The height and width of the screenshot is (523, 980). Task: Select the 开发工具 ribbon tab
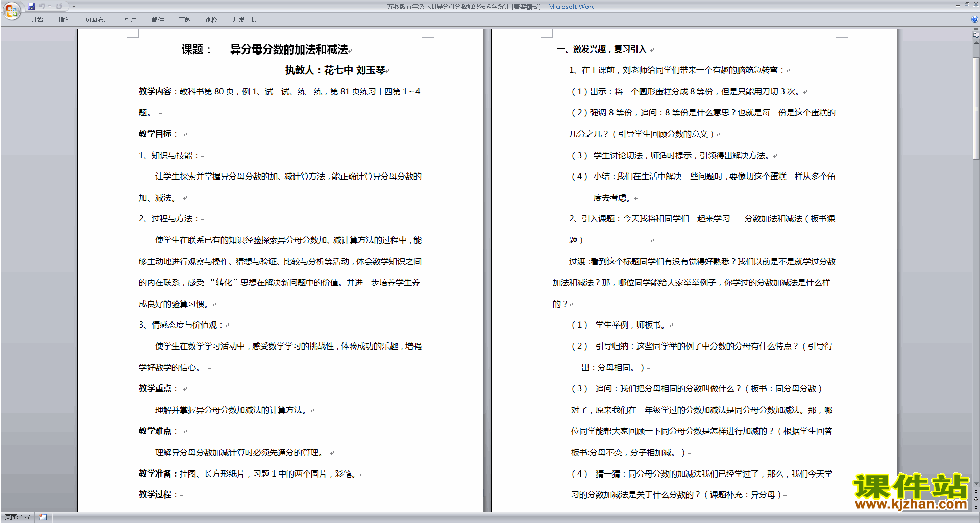[244, 20]
